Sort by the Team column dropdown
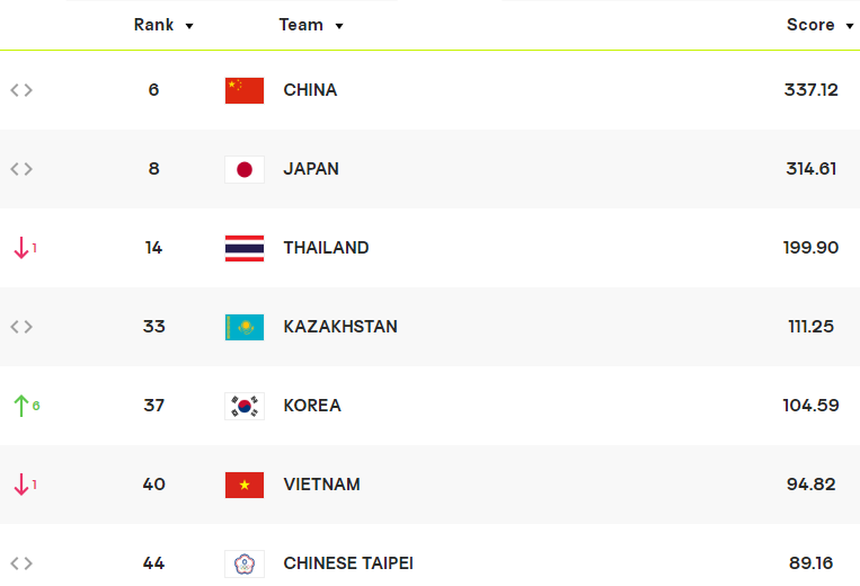 point(311,25)
